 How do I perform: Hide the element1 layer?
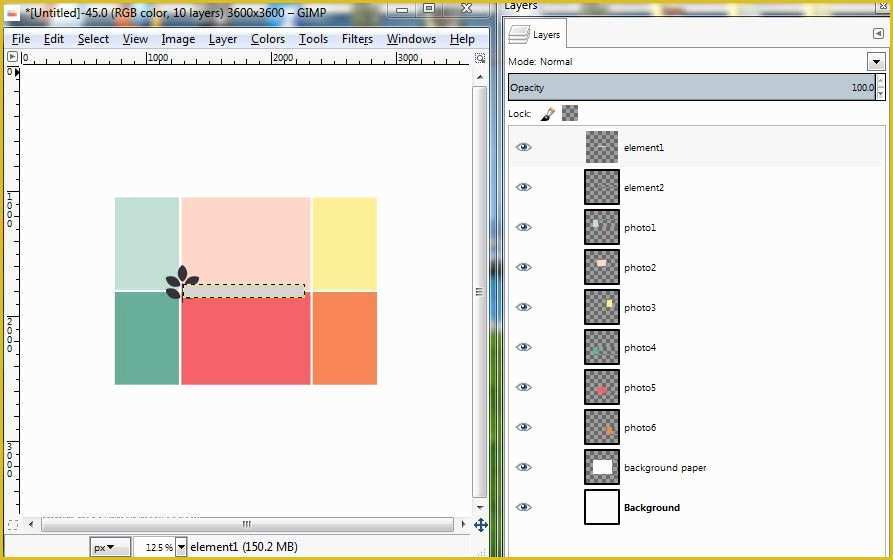(523, 147)
